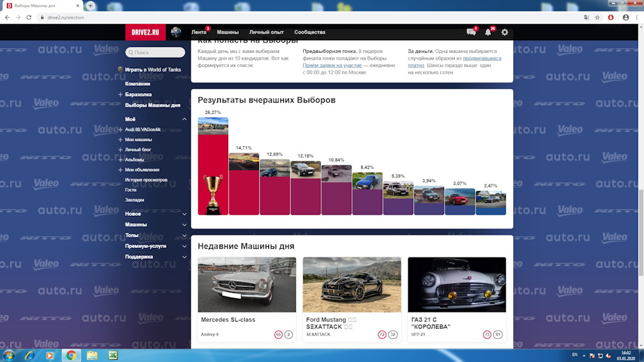Reload the page with refresh icon
This screenshot has height=362, width=644.
click(29, 17)
